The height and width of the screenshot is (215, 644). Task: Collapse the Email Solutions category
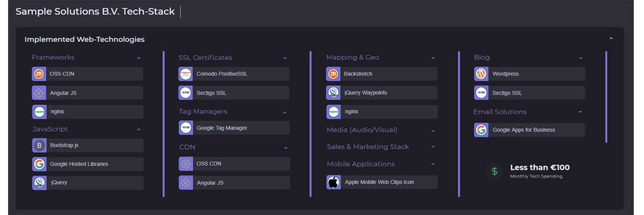click(x=580, y=112)
